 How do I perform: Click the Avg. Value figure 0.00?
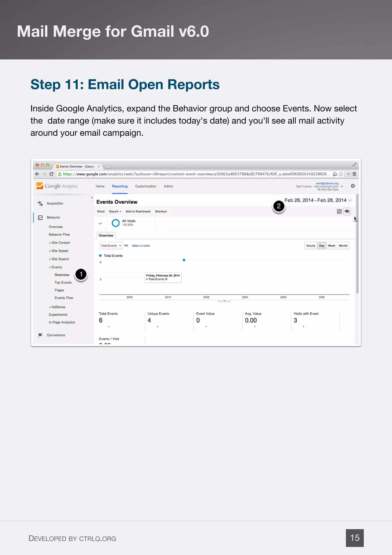tap(251, 320)
